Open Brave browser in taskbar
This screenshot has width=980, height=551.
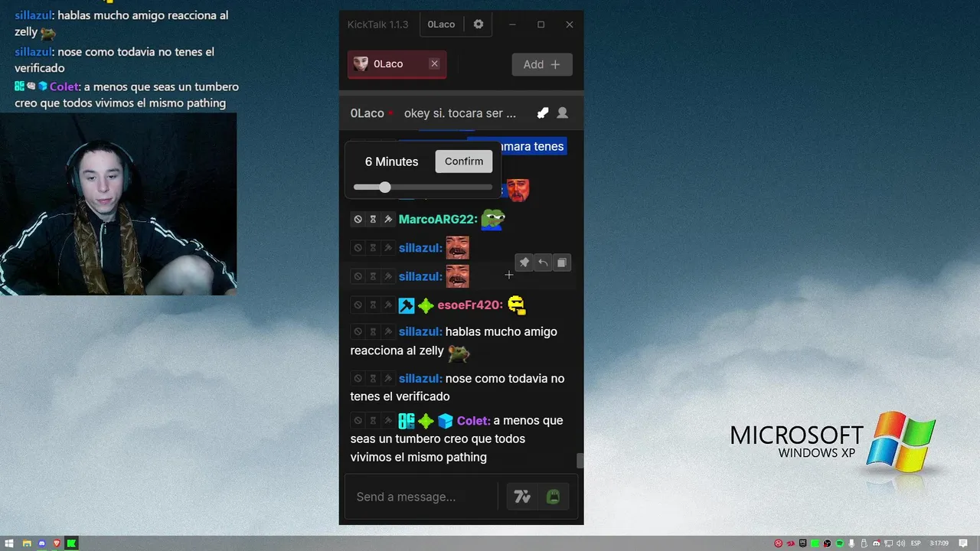tap(57, 543)
